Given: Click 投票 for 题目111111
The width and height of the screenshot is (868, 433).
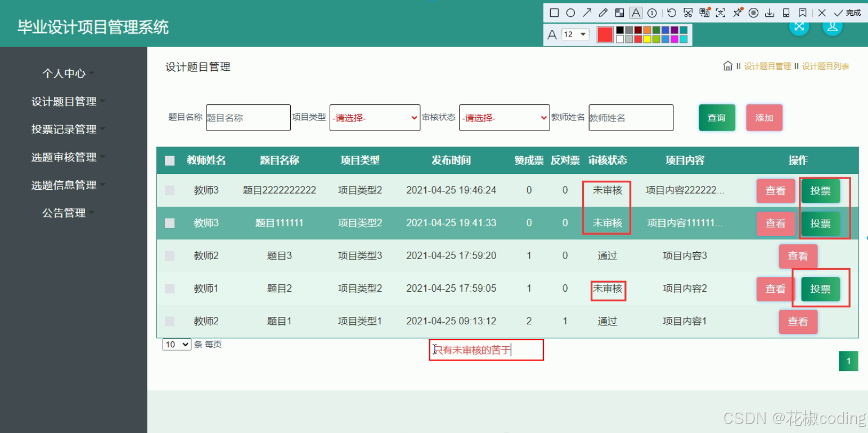Looking at the screenshot, I should tap(820, 224).
